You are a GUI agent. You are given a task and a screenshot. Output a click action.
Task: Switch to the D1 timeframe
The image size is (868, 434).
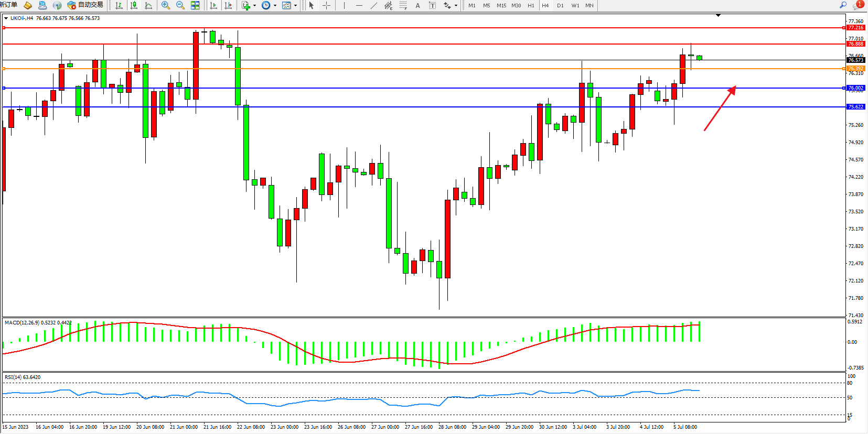[x=560, y=5]
